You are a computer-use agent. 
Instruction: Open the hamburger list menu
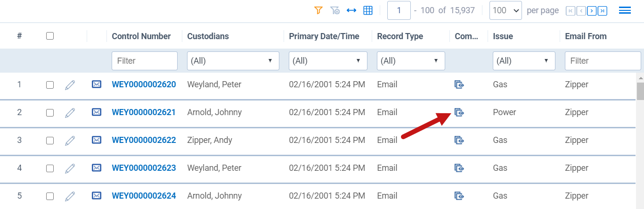[625, 10]
